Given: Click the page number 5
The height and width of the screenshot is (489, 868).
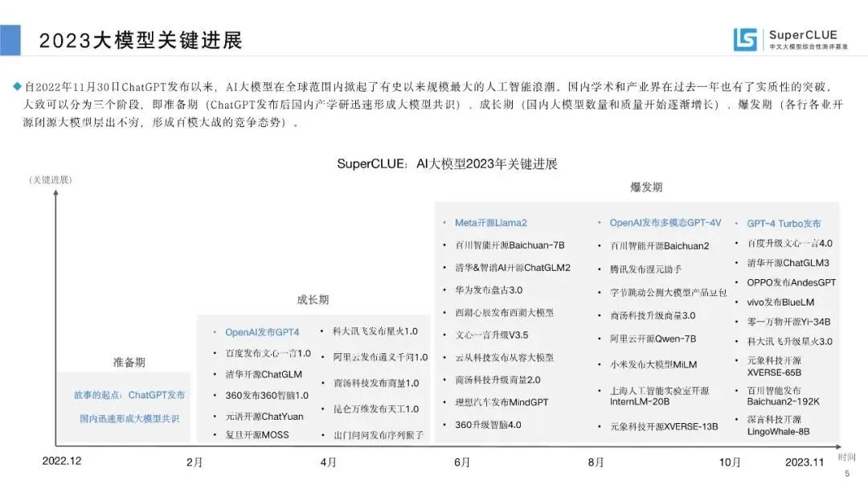Looking at the screenshot, I should (846, 475).
